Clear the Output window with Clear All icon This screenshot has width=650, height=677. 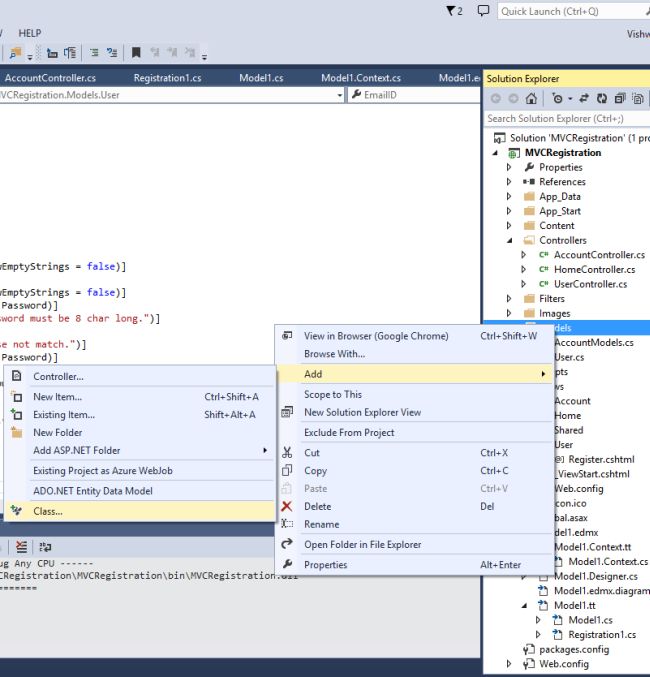click(22, 547)
